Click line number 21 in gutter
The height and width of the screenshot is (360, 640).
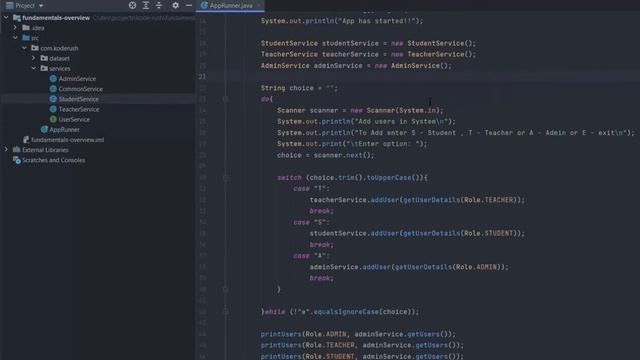coord(202,77)
